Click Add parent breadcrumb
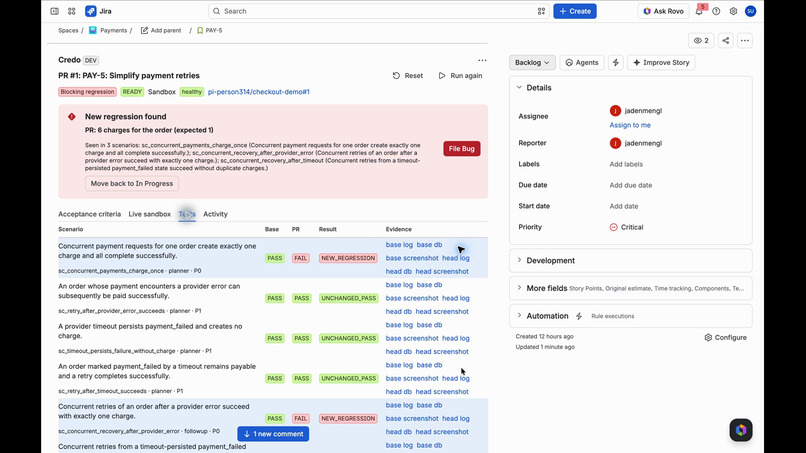This screenshot has width=806, height=453. click(161, 30)
